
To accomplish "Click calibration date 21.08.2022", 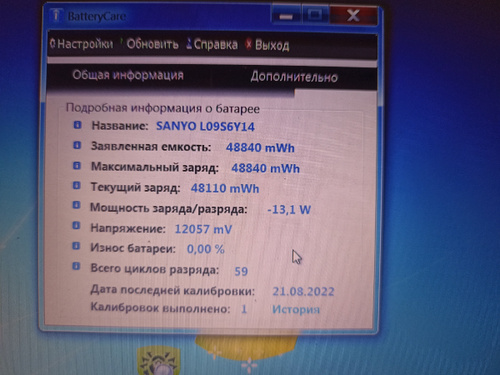I will pyautogui.click(x=303, y=291).
